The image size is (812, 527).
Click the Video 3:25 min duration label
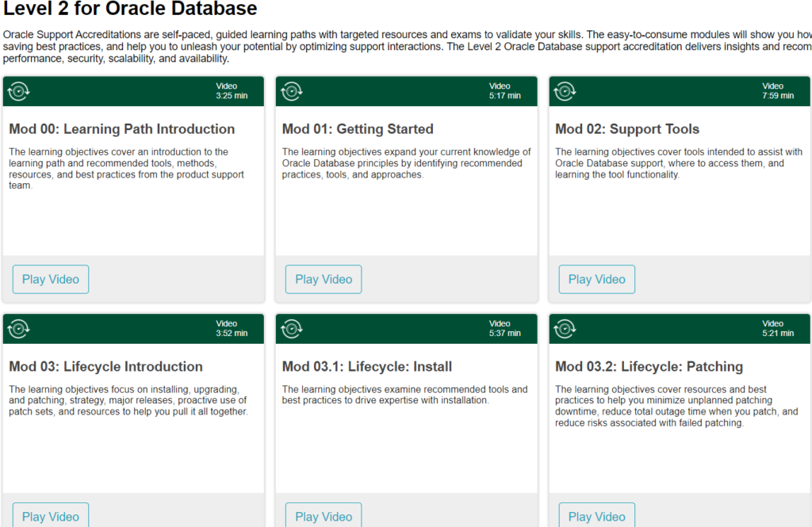click(x=232, y=91)
